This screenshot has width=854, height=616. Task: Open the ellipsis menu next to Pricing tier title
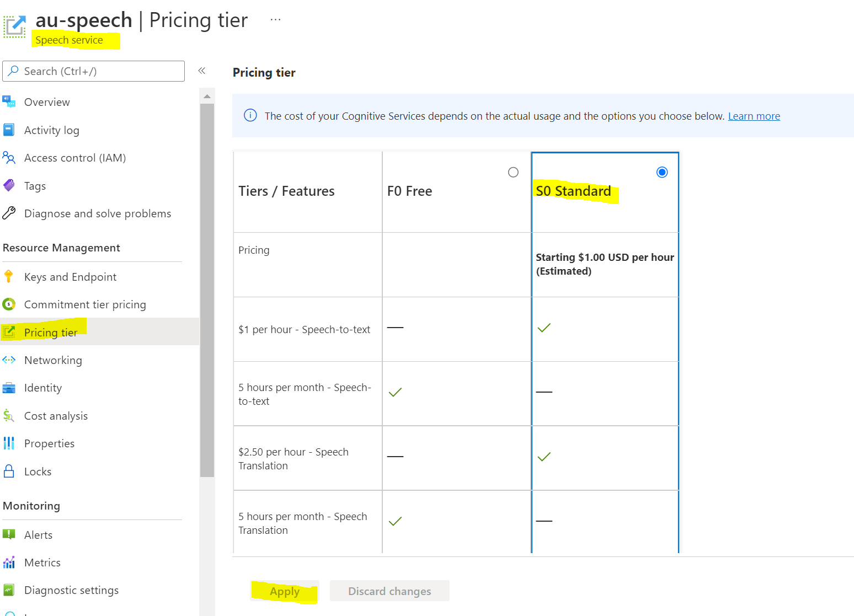click(x=274, y=20)
